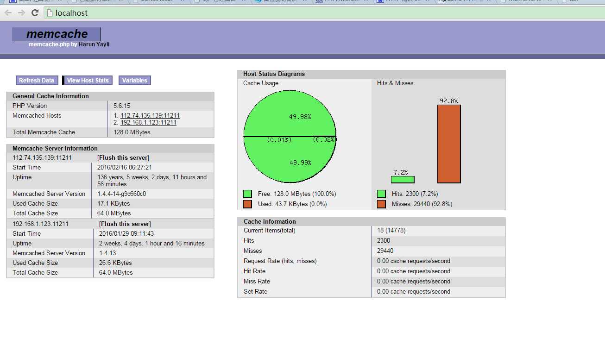Open host link 192.168.1.123:11211 in Memcached Hosts
Screen dimensions: 605x364
pyautogui.click(x=148, y=123)
